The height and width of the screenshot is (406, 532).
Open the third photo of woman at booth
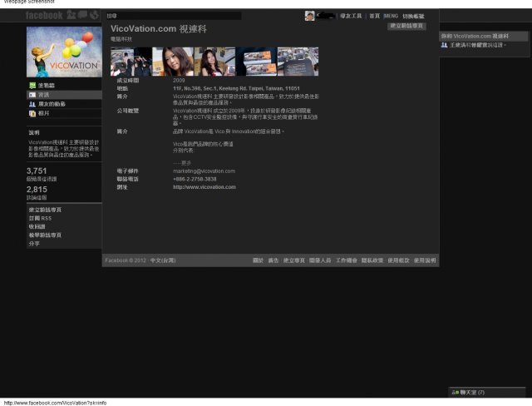[x=214, y=62]
